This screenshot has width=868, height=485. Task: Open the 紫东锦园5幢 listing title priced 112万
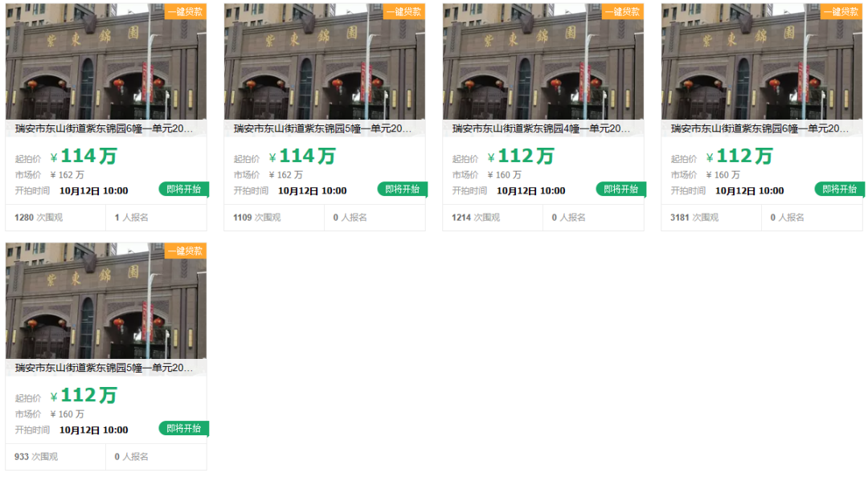(104, 368)
